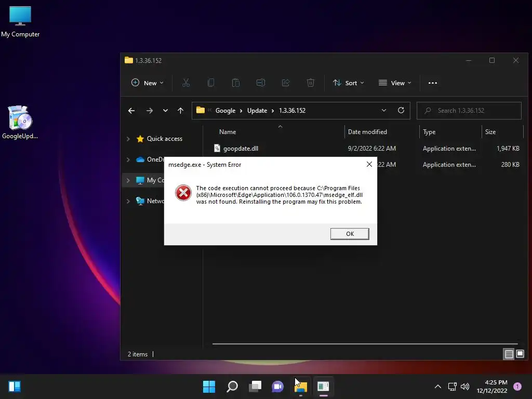Open the GoogleUpd... desktop installer icon
The width and height of the screenshot is (532, 399).
(20, 122)
